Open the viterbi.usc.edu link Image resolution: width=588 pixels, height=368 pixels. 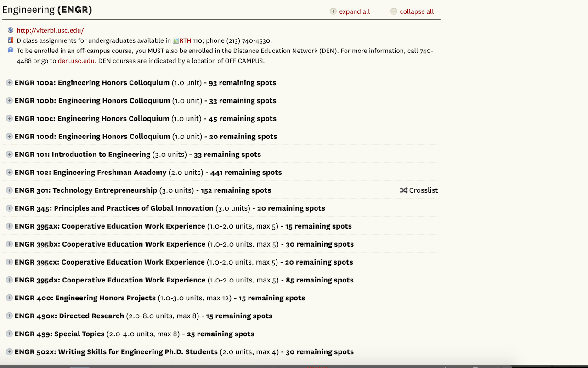(50, 31)
